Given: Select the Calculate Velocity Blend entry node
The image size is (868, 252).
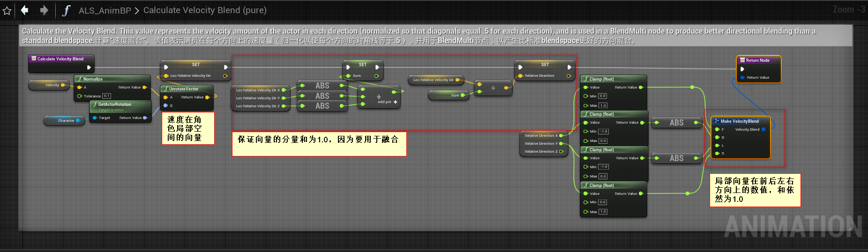Looking at the screenshot, I should tap(60, 59).
